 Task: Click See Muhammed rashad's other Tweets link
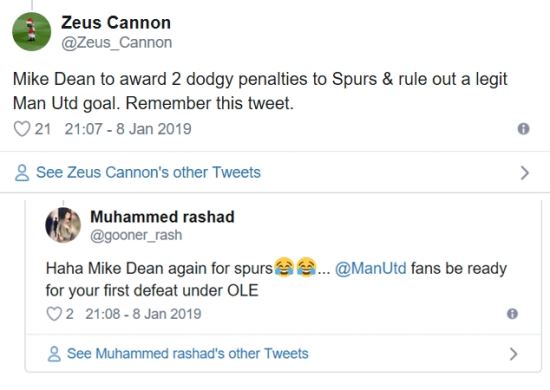(188, 354)
